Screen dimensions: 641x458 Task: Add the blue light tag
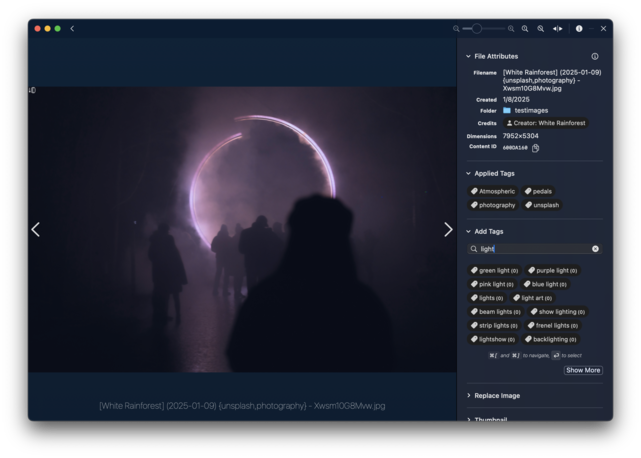545,284
